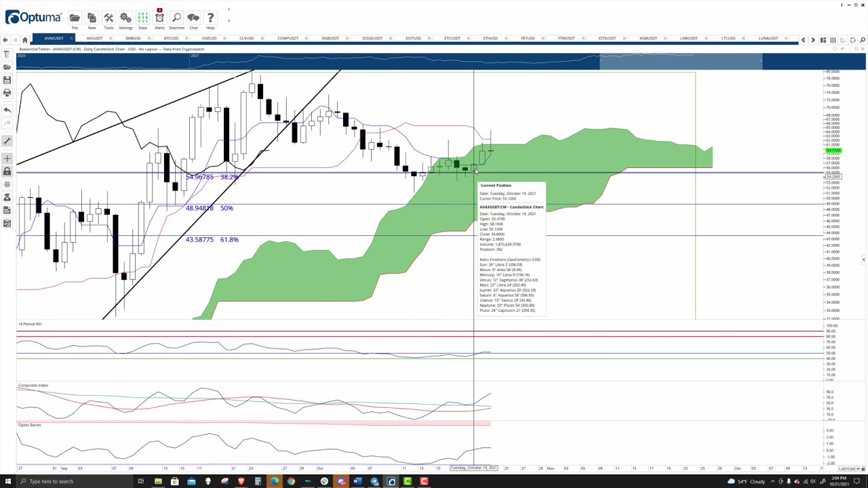Screen dimensions: 868x488
Task: Open Word from the taskbar
Action: [x=357, y=481]
